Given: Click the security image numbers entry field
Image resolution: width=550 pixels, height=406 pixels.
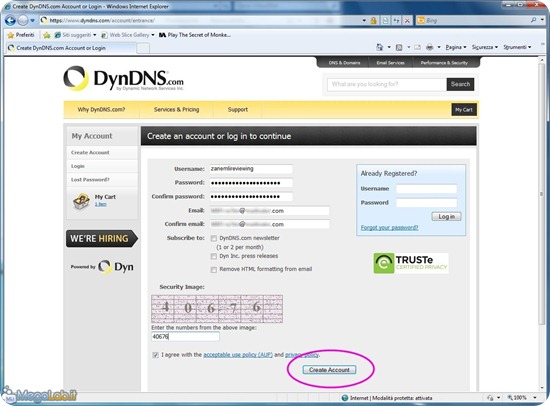Looking at the screenshot, I should [x=185, y=337].
